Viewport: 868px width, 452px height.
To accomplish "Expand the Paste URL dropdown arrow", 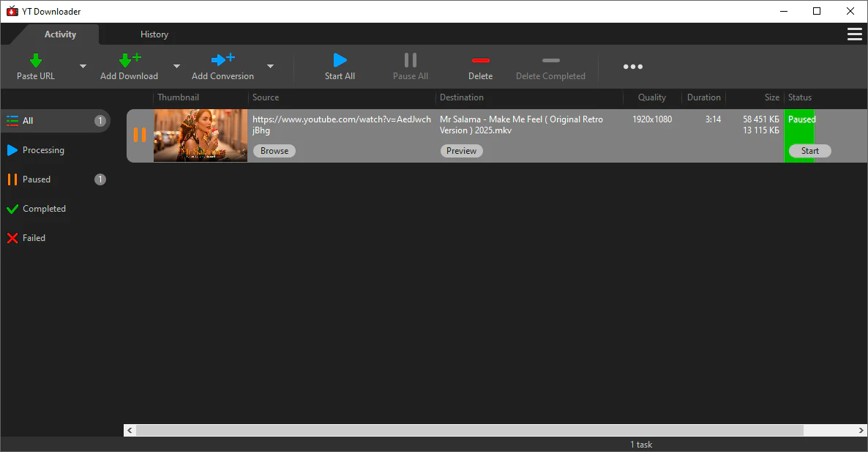I will (x=83, y=67).
